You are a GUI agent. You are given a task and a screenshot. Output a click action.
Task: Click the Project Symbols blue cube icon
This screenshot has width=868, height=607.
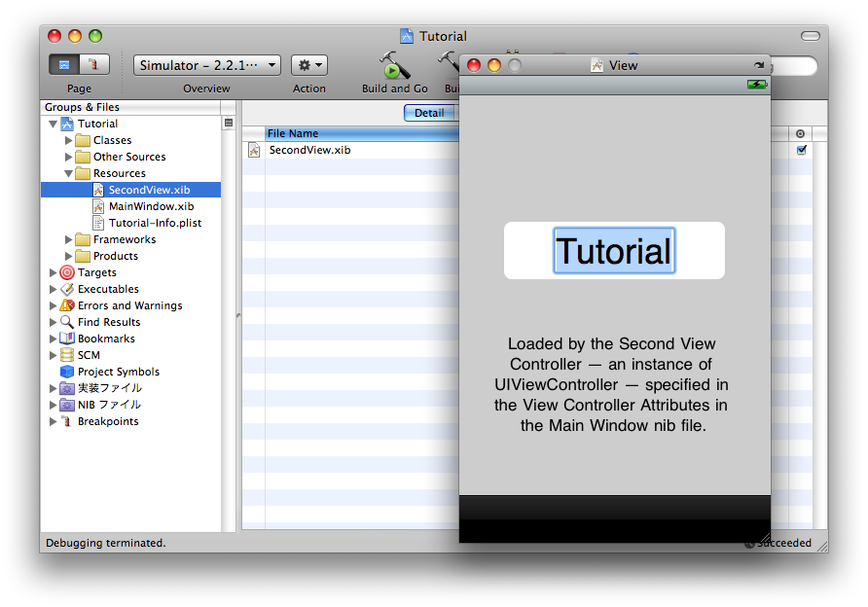[x=67, y=372]
